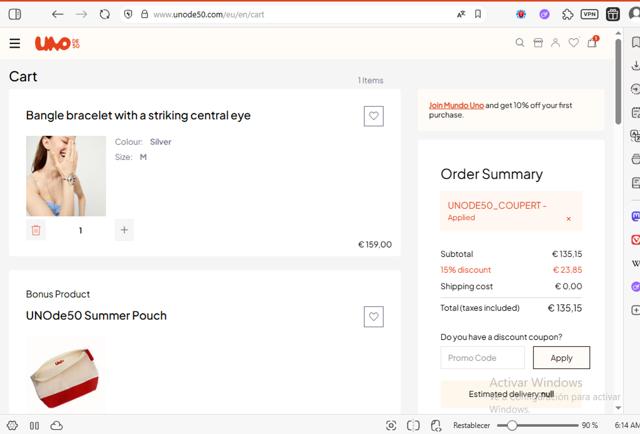Open the shopping bag icon
The height and width of the screenshot is (434, 640).
[592, 42]
